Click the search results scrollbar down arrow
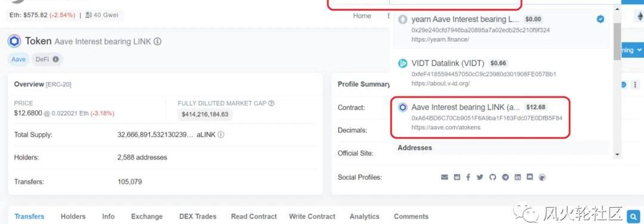The width and height of the screenshot is (644, 224). 617,155
